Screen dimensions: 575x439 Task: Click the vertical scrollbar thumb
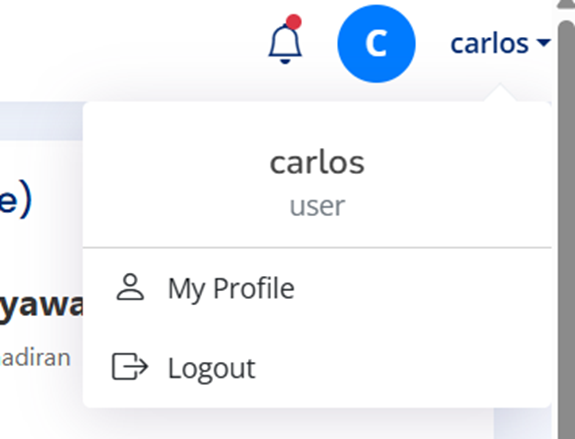coord(567,230)
